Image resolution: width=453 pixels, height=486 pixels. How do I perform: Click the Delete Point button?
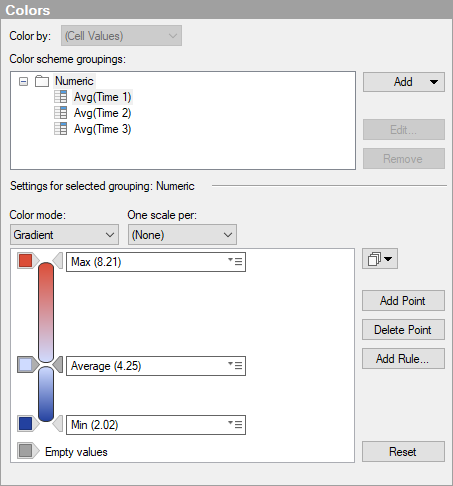[403, 330]
